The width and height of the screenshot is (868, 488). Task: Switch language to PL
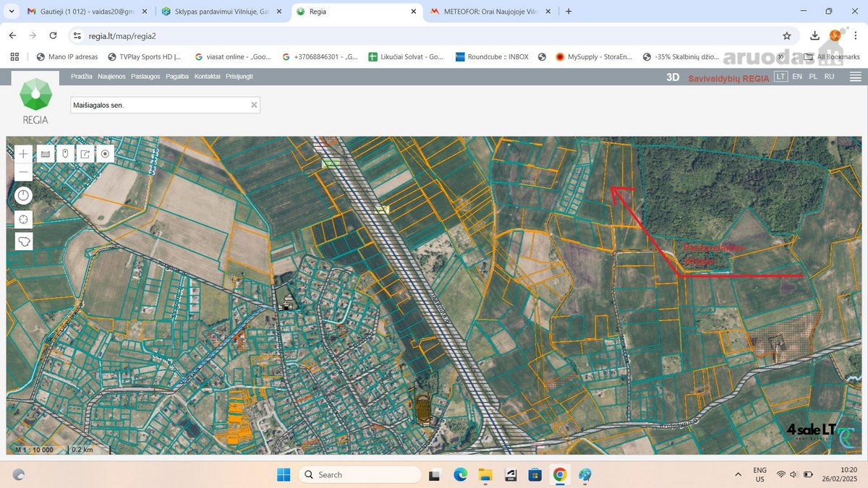[x=813, y=77]
